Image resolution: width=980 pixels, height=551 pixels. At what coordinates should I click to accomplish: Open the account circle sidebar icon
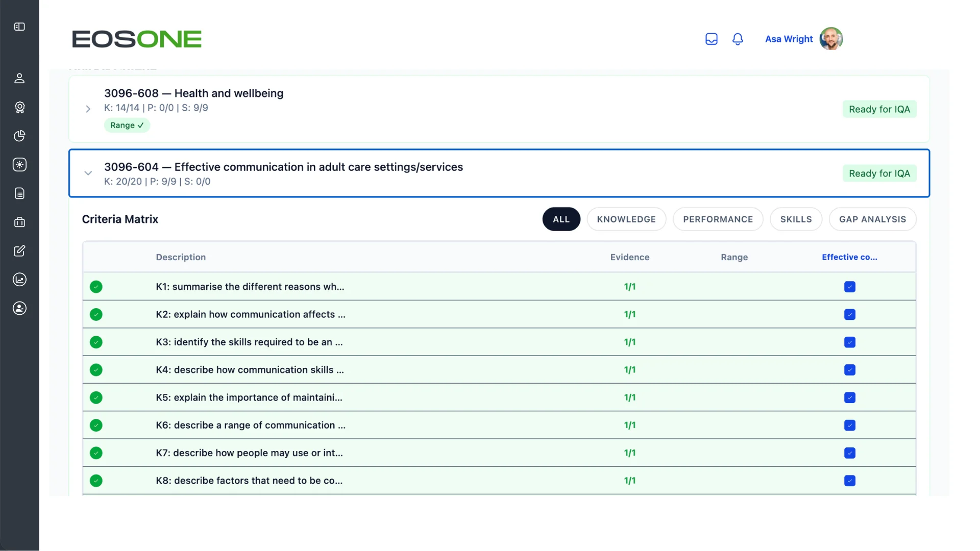point(19,308)
